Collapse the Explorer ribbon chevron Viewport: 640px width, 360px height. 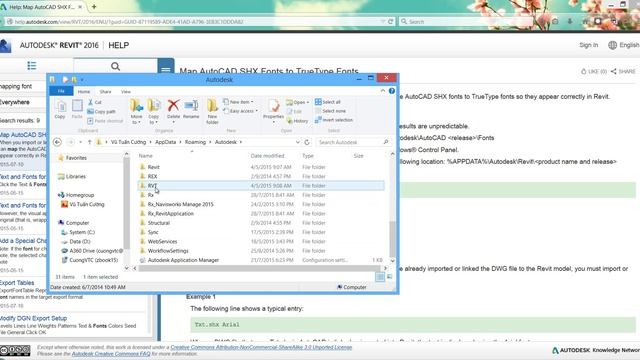(x=383, y=91)
